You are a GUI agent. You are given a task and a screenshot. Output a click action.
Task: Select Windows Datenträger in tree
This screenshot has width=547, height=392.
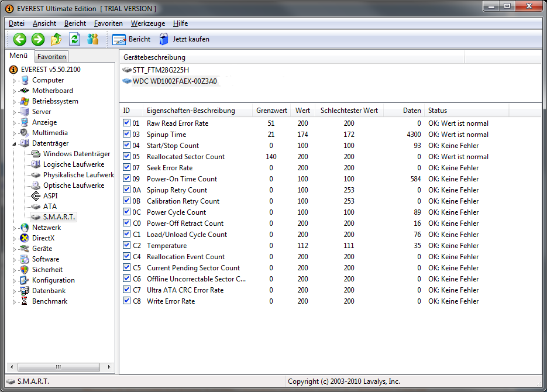click(x=77, y=154)
